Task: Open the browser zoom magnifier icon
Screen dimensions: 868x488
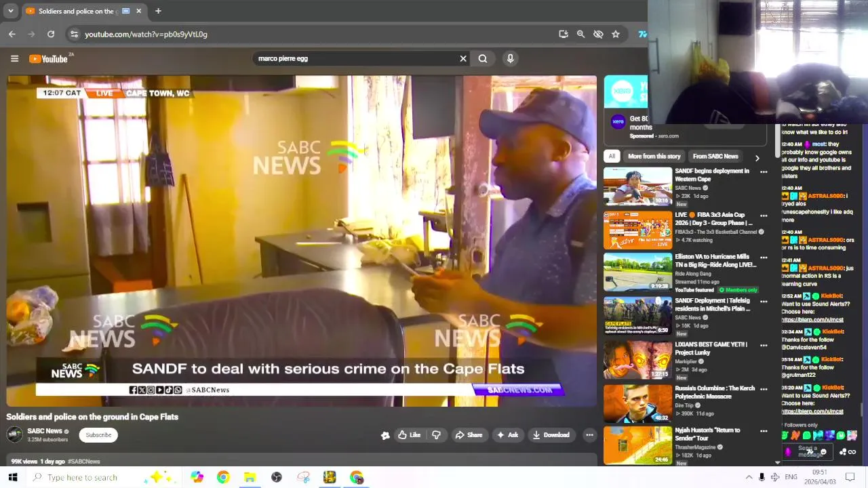Action: coord(581,34)
